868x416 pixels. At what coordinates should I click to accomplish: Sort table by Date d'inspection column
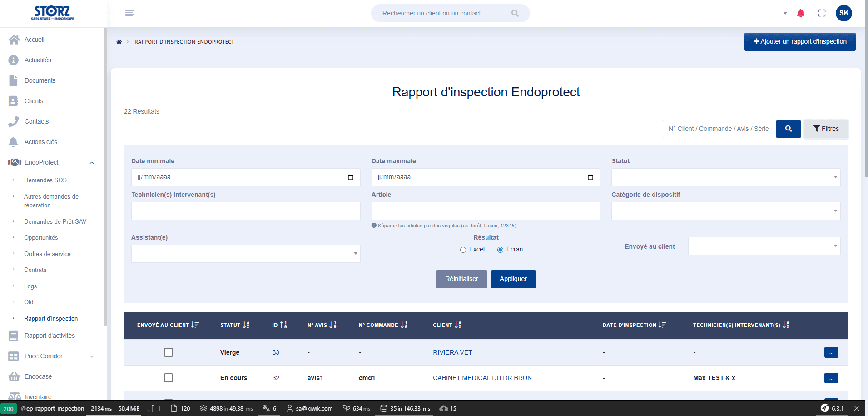634,325
